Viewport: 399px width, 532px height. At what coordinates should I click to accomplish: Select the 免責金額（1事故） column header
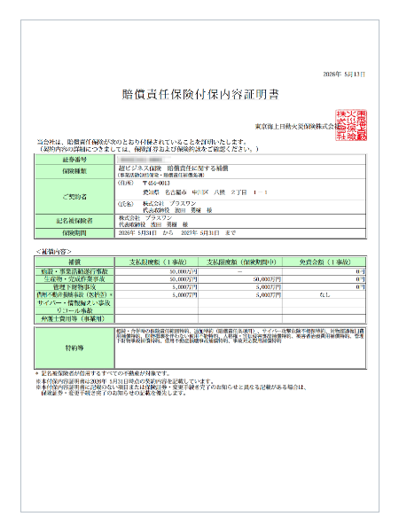pyautogui.click(x=324, y=262)
